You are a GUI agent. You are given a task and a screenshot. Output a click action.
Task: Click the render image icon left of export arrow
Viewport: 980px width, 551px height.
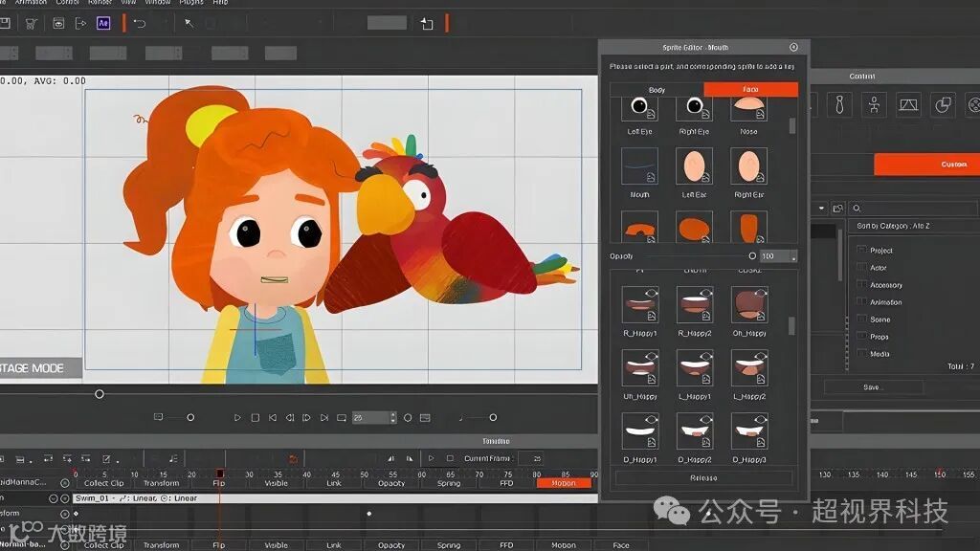(58, 24)
